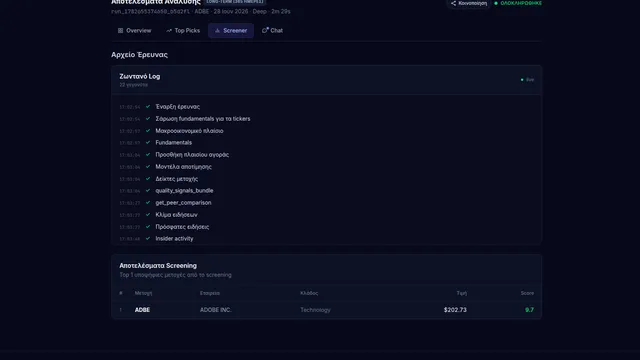The height and width of the screenshot is (360, 640).
Task: Click the Ζωντανό Log heading
Action: (x=140, y=76)
